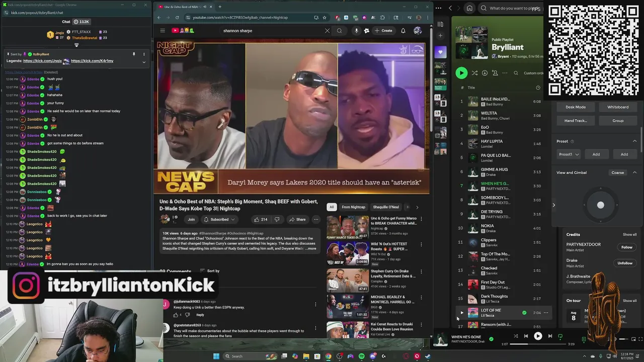Like the Nightcap video (214 likes)

coord(261,219)
